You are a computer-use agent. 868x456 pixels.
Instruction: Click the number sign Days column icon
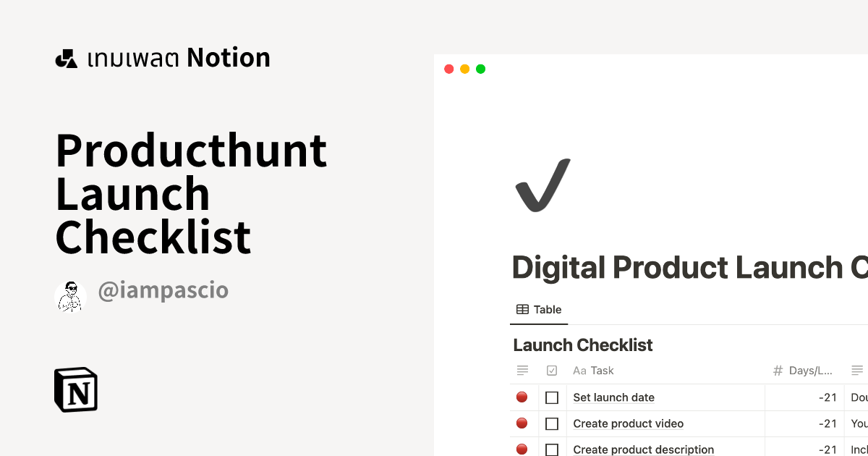click(778, 371)
